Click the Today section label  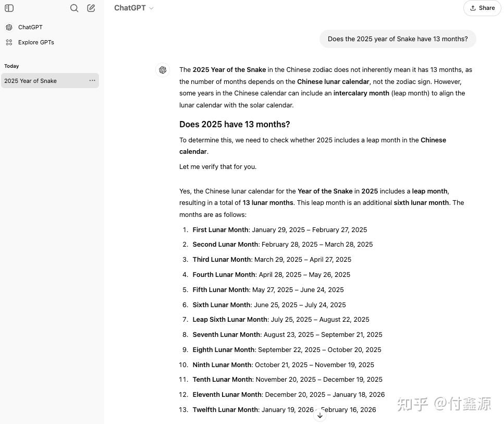point(11,66)
